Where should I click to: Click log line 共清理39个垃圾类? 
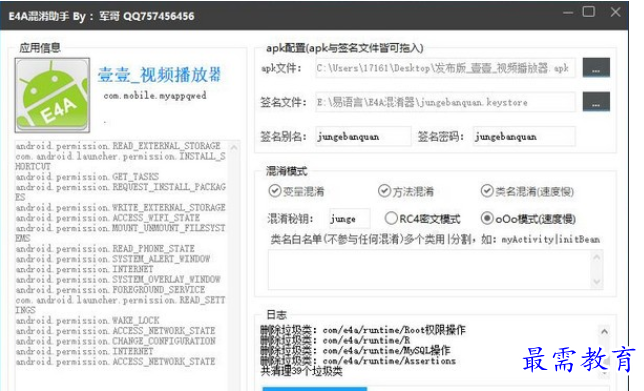301,371
